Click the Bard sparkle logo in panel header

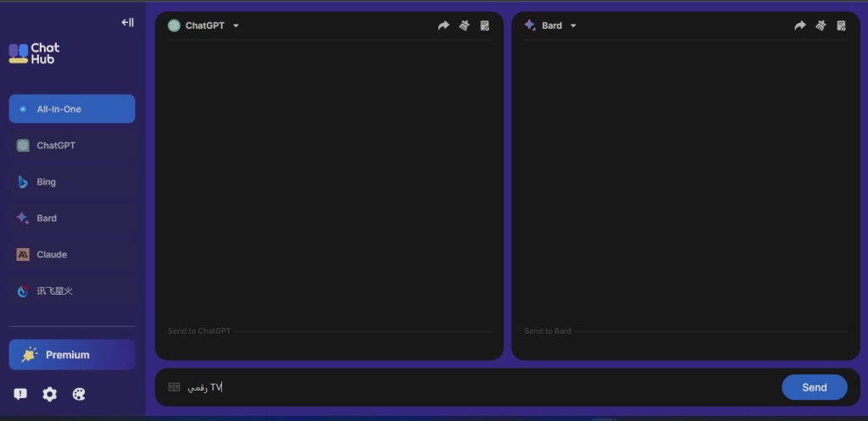tap(530, 25)
